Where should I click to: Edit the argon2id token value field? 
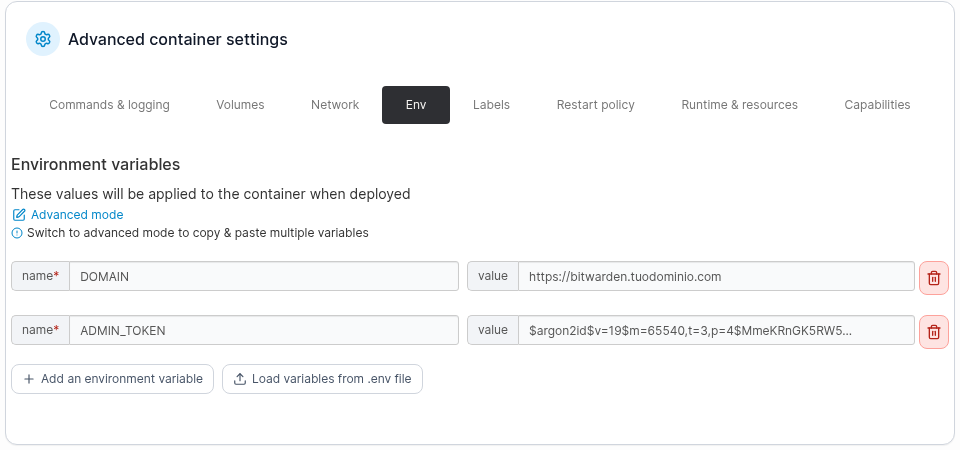point(716,330)
